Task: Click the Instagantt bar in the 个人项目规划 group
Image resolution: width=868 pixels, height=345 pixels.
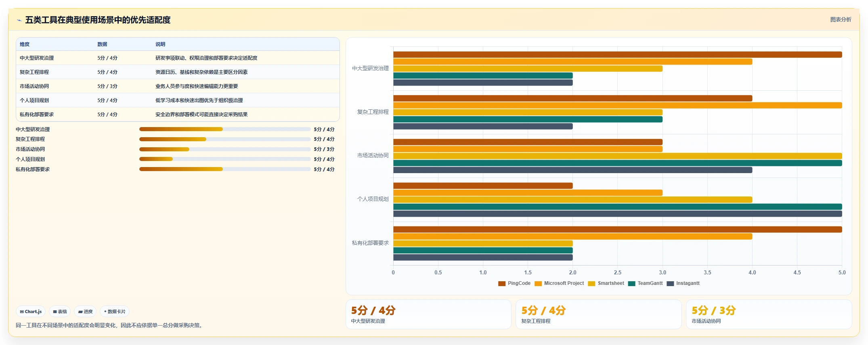Action: (x=618, y=214)
